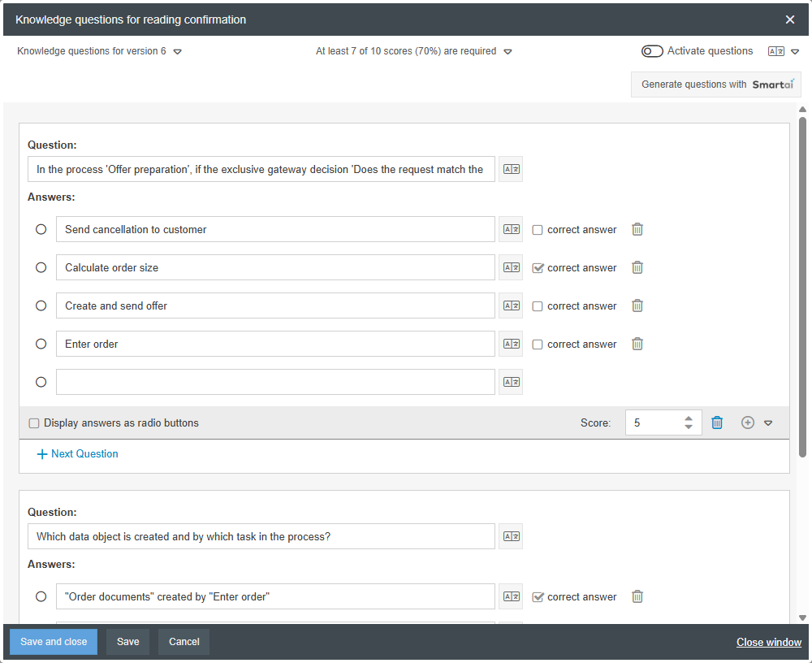This screenshot has width=812, height=663.
Task: Select the radio button for 'Order documents' answer
Action: [41, 596]
